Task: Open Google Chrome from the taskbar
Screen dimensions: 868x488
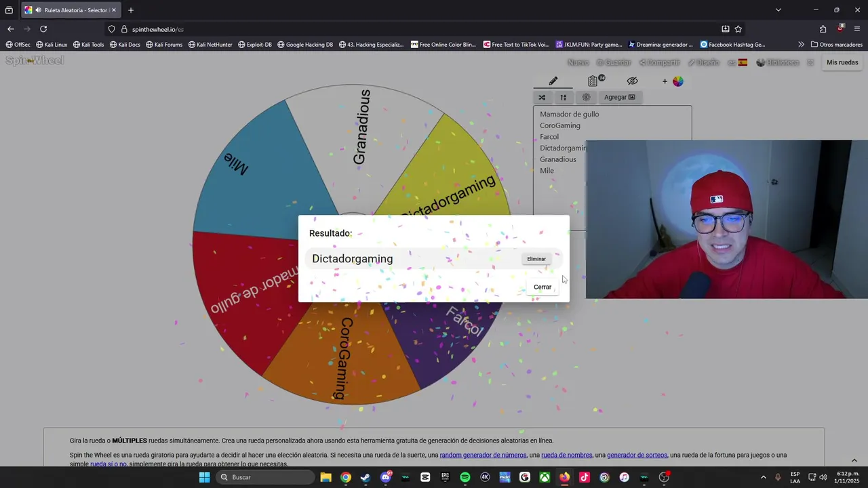Action: click(x=346, y=477)
